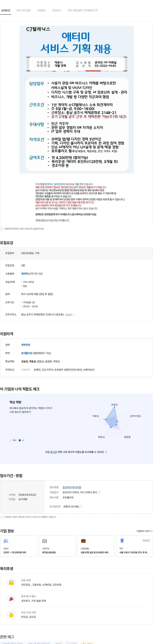Click the info icon before 마감일은 기업의 사정으로
The height and width of the screenshot is (644, 153).
pyautogui.click(x=2, y=517)
